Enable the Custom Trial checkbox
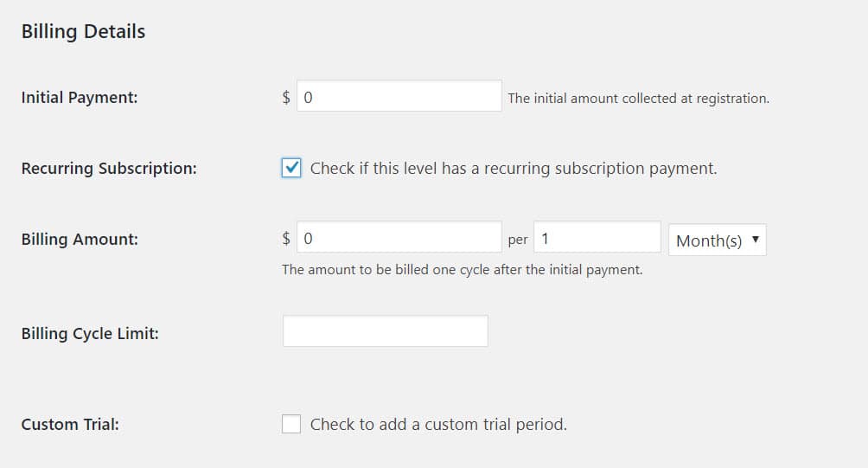The height and width of the screenshot is (468, 868). point(291,424)
